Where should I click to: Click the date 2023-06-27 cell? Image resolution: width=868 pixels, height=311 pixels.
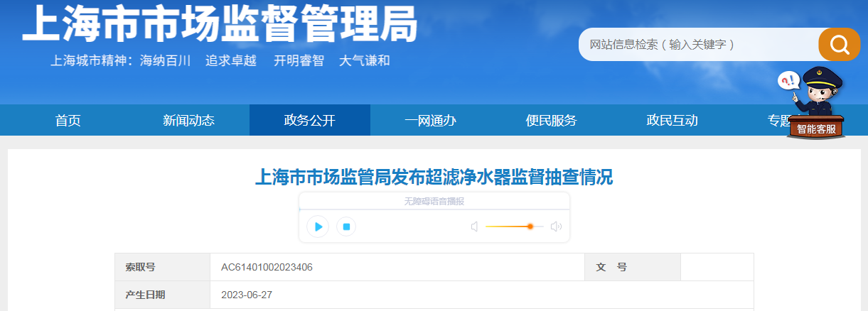click(247, 295)
